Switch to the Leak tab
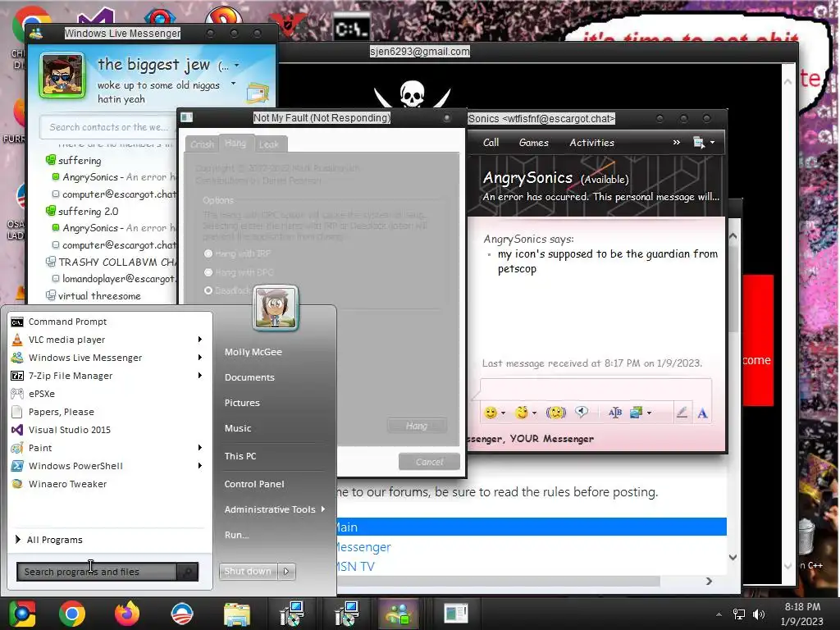Viewport: 840px width, 630px height. (x=269, y=144)
